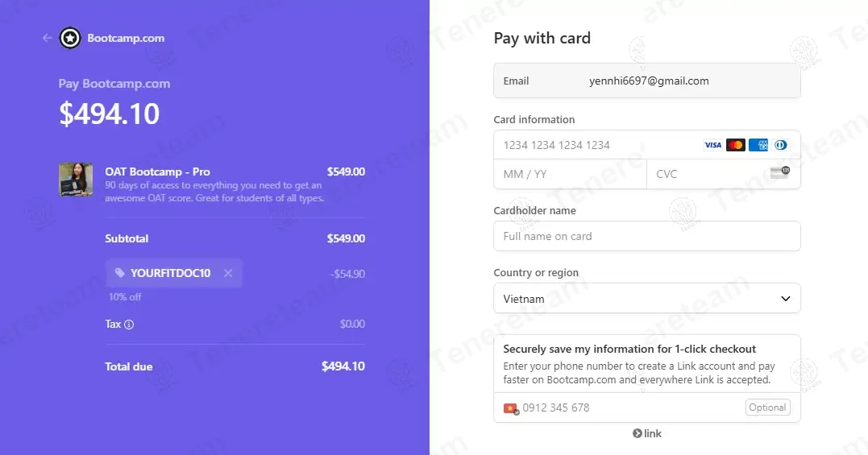
Task: Click the phone number field
Action: [629, 408]
